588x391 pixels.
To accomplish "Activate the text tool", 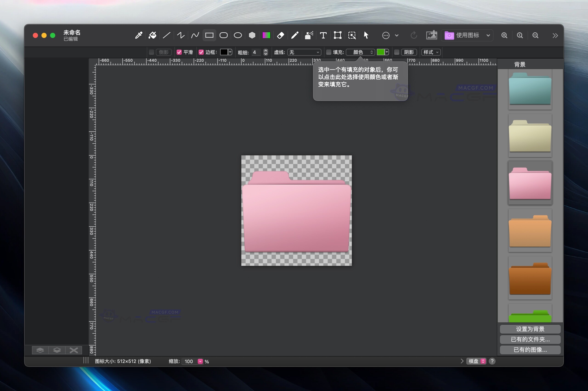I will click(323, 35).
